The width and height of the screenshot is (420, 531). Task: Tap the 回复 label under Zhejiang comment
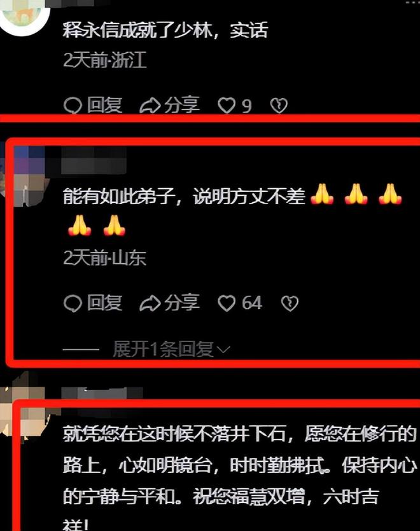[x=104, y=105]
